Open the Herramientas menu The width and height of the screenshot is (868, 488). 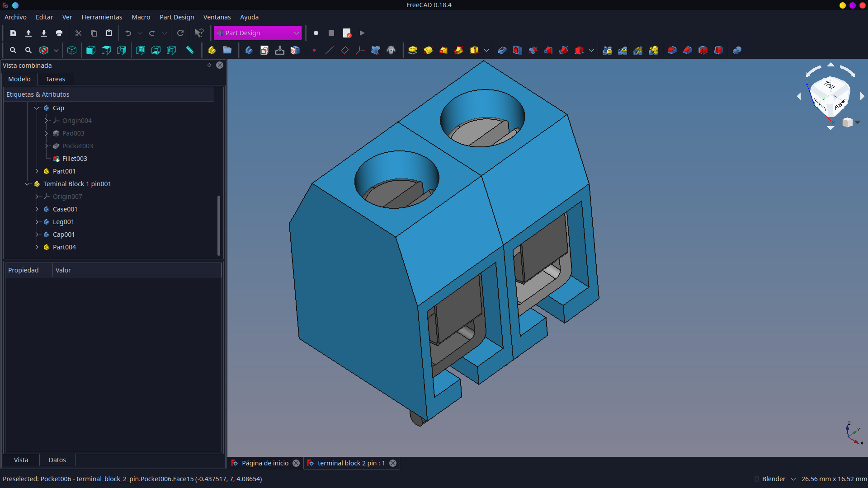(102, 17)
